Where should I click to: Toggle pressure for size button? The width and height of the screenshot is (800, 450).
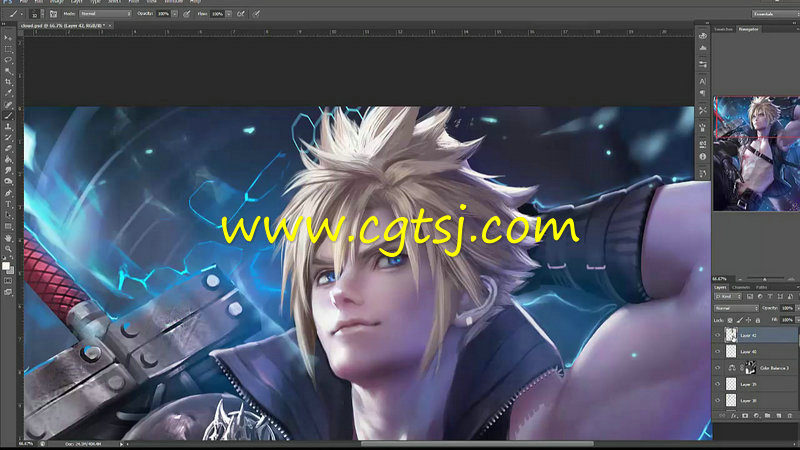point(256,14)
